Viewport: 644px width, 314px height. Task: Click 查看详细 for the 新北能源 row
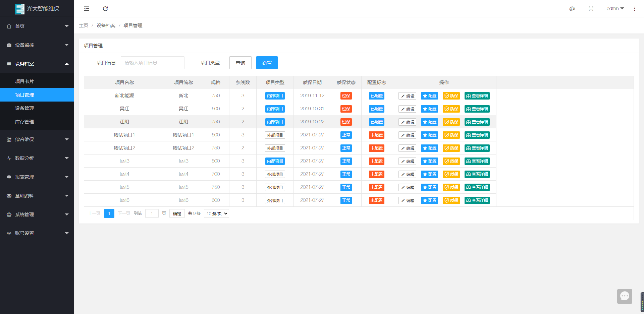tap(477, 96)
